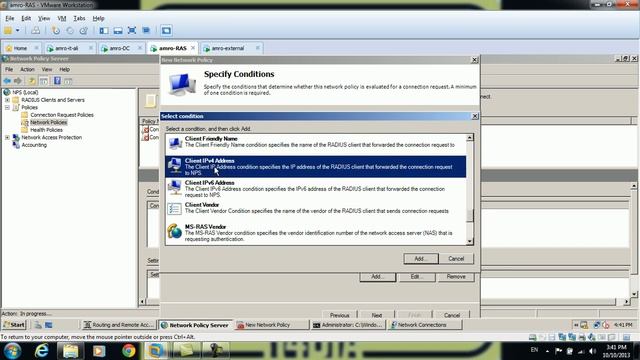Click the host volume speaker tray icon
The image size is (640, 360).
click(593, 351)
